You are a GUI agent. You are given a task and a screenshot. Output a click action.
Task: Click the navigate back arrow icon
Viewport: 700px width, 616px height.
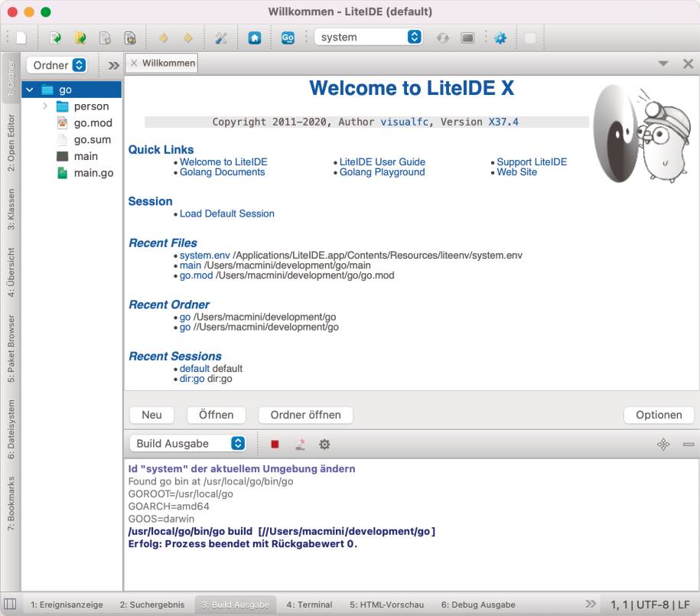tap(164, 38)
